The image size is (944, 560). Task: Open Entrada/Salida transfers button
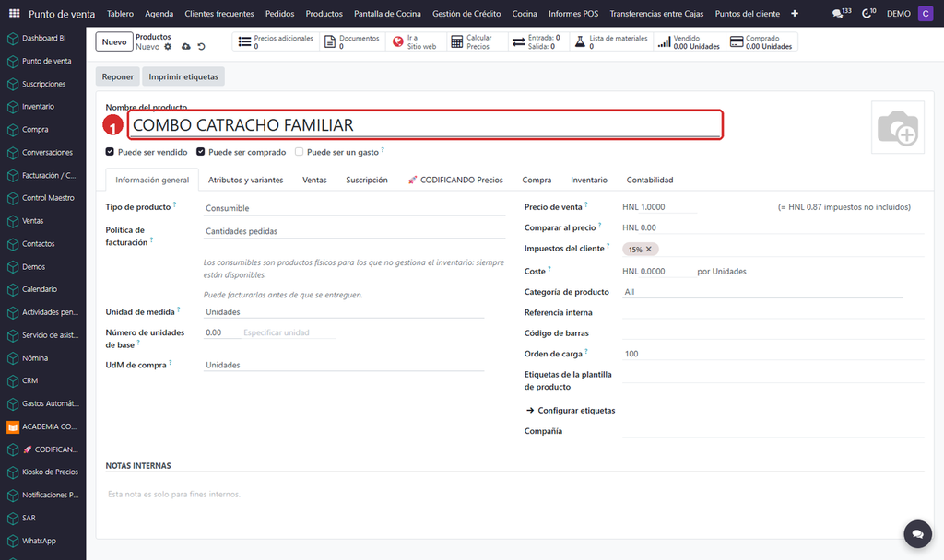click(537, 41)
